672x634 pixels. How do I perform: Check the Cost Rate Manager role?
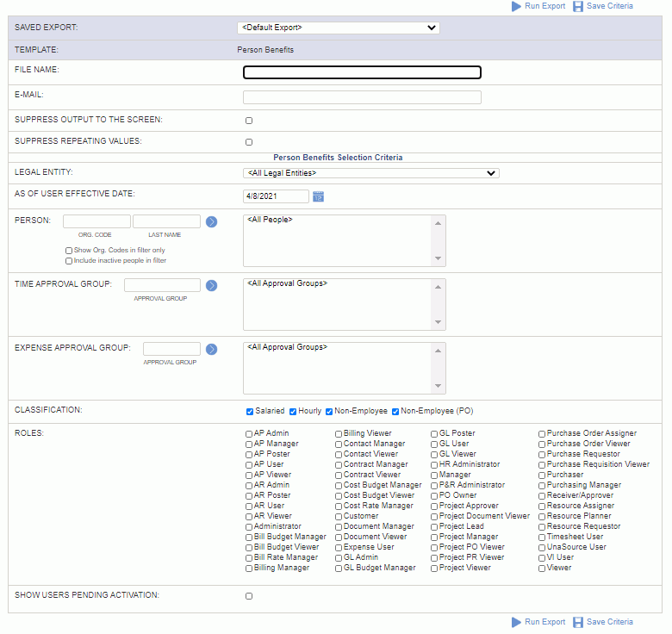tap(339, 507)
